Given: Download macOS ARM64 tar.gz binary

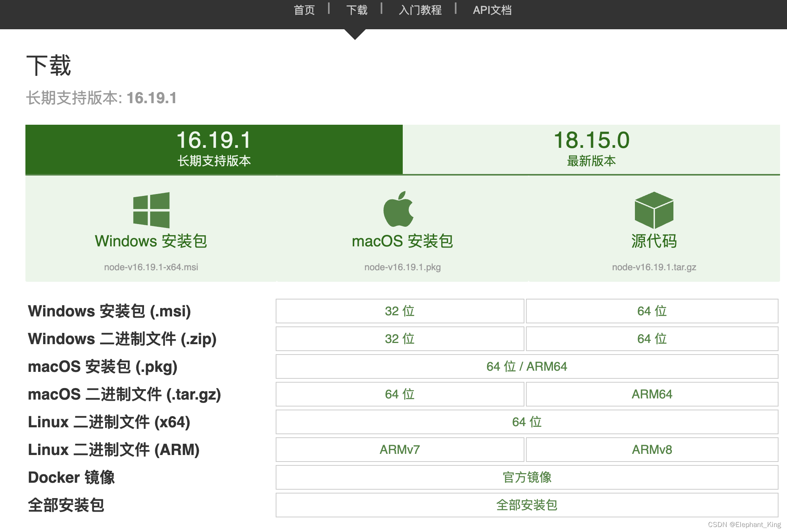Looking at the screenshot, I should point(652,394).
